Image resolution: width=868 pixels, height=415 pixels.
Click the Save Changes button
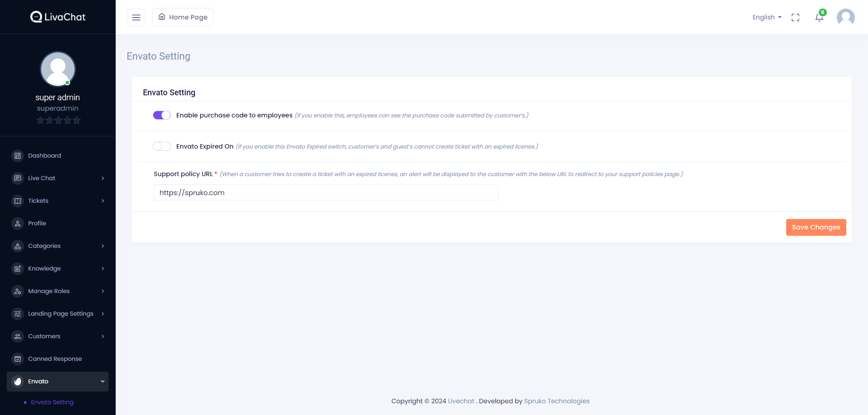point(816,227)
